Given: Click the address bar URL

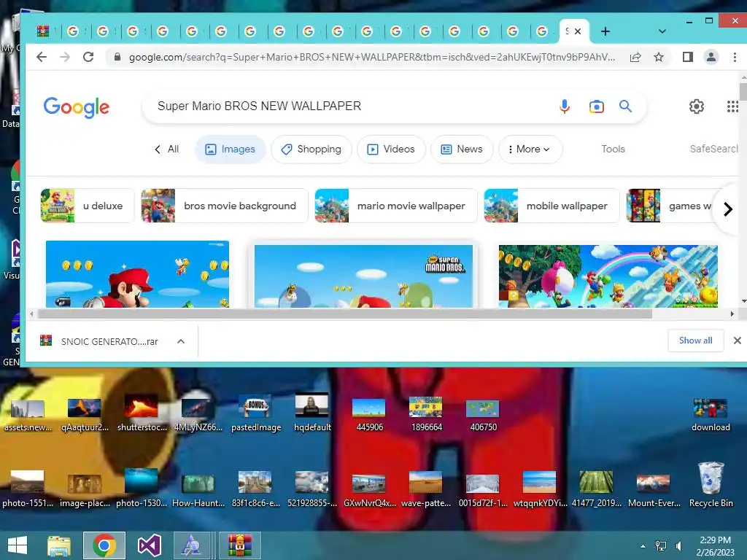Looking at the screenshot, I should tap(371, 57).
